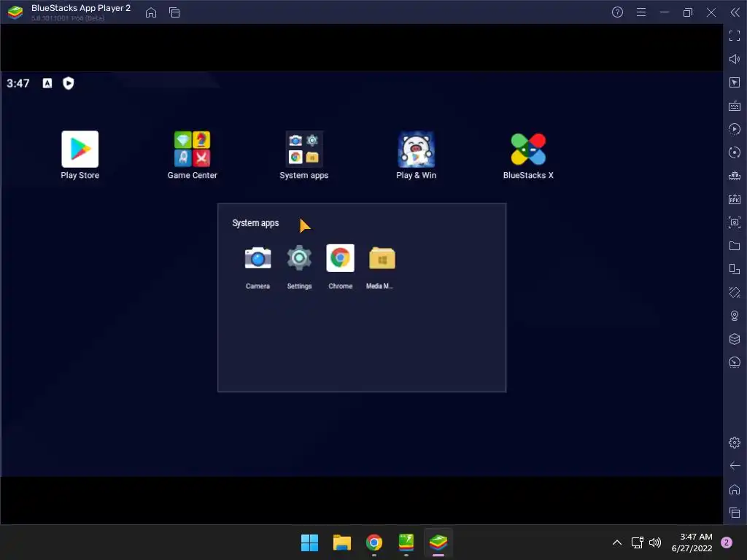
Task: Open Windows volume control in tray
Action: pyautogui.click(x=655, y=542)
